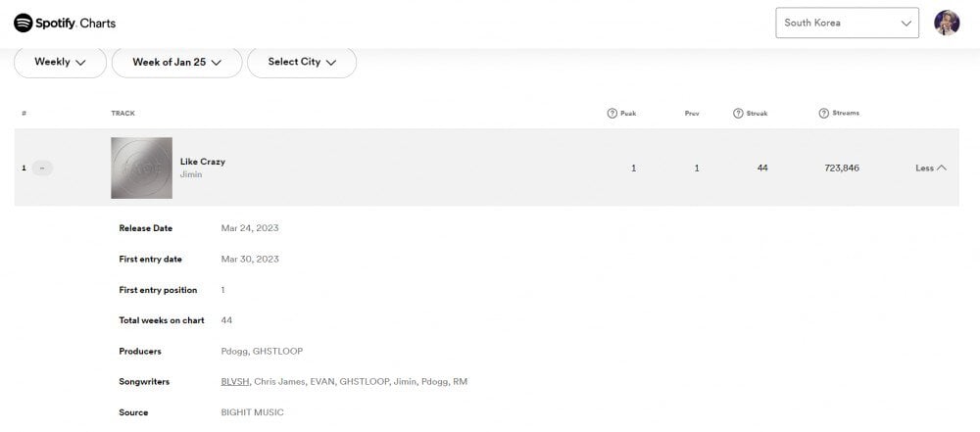
Task: Open the user profile avatar
Action: click(x=946, y=23)
